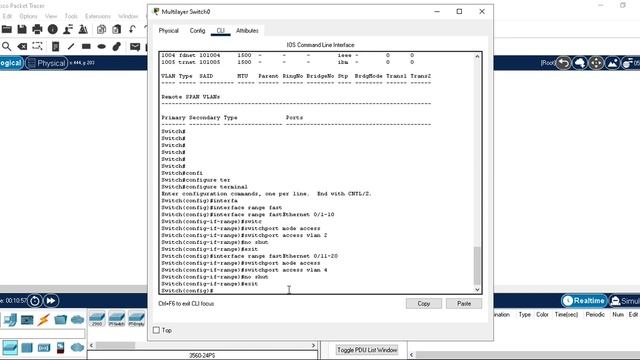Click the Undo arrow icon
The width and height of the screenshot is (640, 360).
[x=132, y=29]
